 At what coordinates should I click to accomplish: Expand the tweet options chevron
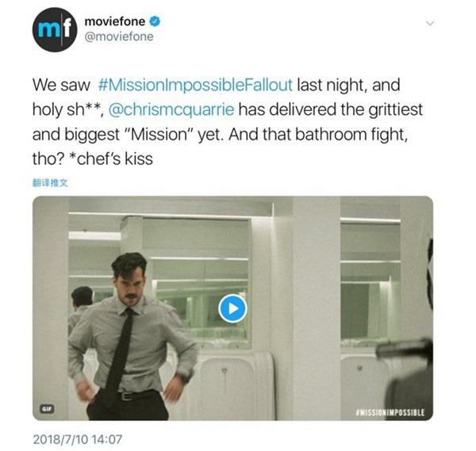tap(429, 23)
